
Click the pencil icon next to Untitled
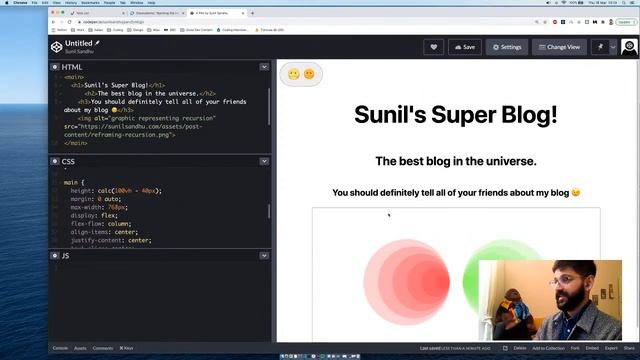[98, 43]
